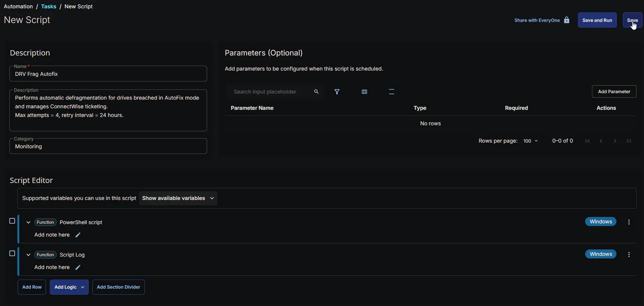Change row density via the lines icon
This screenshot has width=644, height=306.
[x=392, y=92]
